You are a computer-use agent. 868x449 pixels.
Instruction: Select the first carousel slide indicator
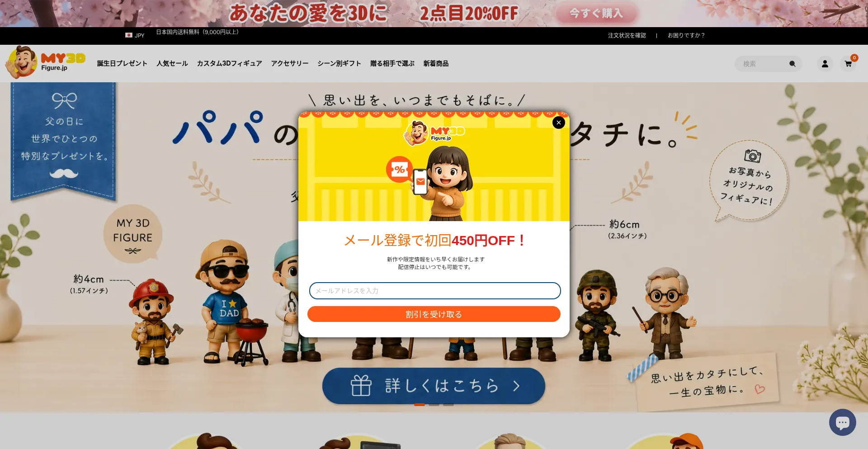tap(420, 405)
